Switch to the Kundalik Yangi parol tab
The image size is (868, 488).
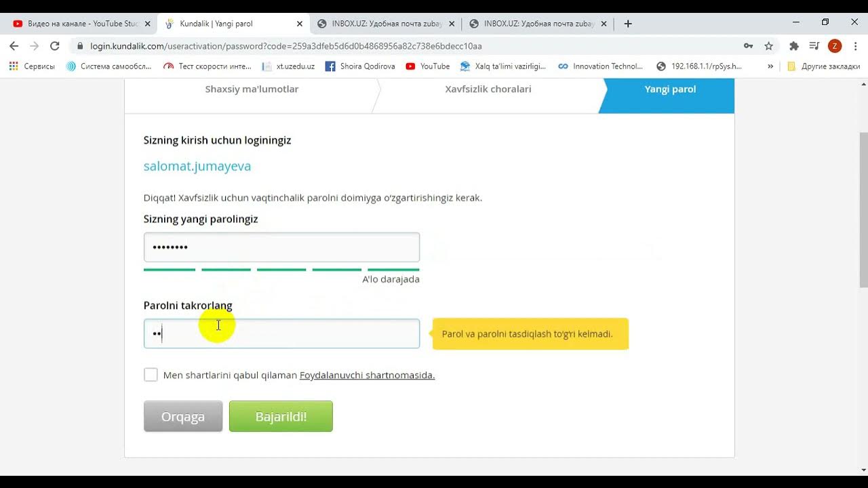tap(233, 24)
